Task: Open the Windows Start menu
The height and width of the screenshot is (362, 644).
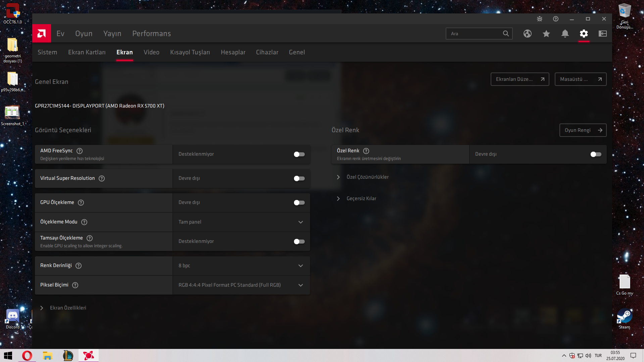Action: (x=8, y=356)
